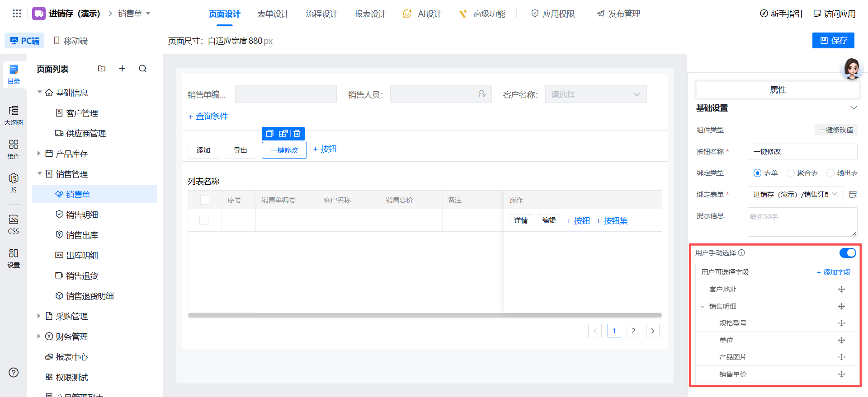The width and height of the screenshot is (868, 397).
Task: Open the 绑定表单 dropdown
Action: coord(795,194)
